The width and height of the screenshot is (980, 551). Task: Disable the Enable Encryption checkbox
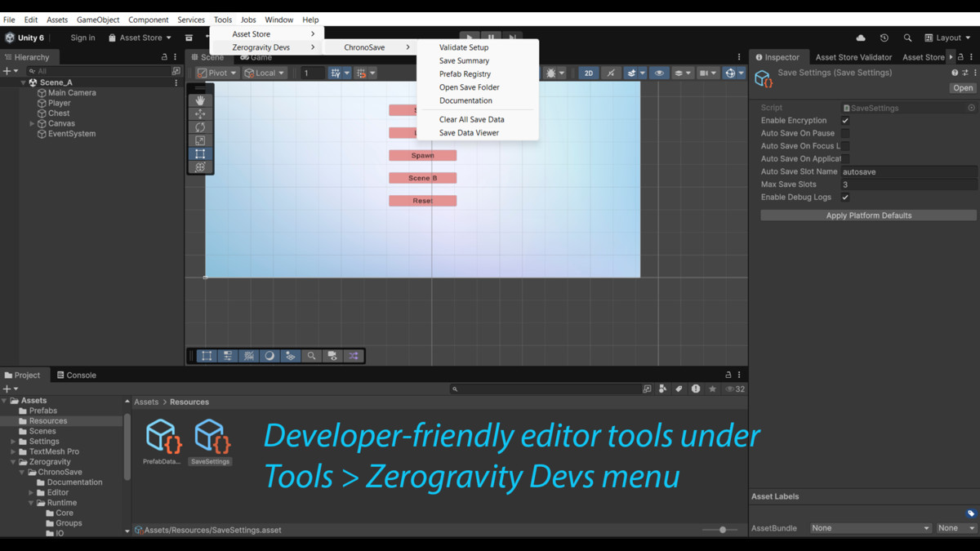[x=845, y=121]
